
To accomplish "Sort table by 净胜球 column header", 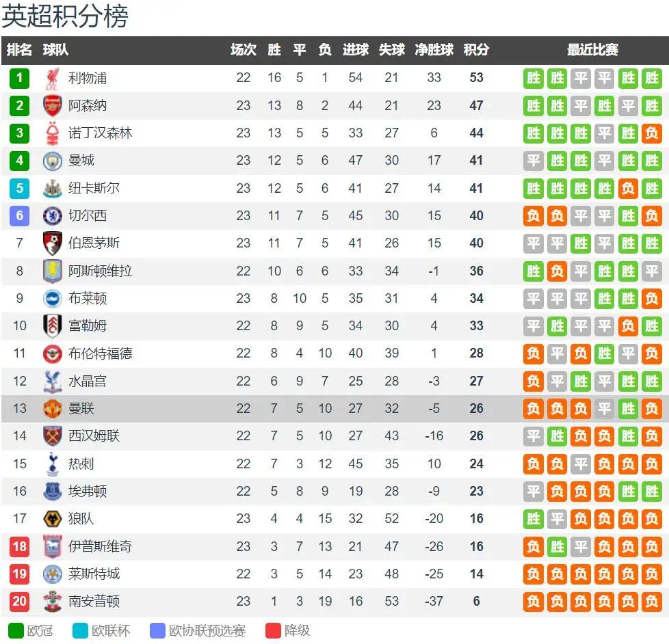I will [x=434, y=50].
